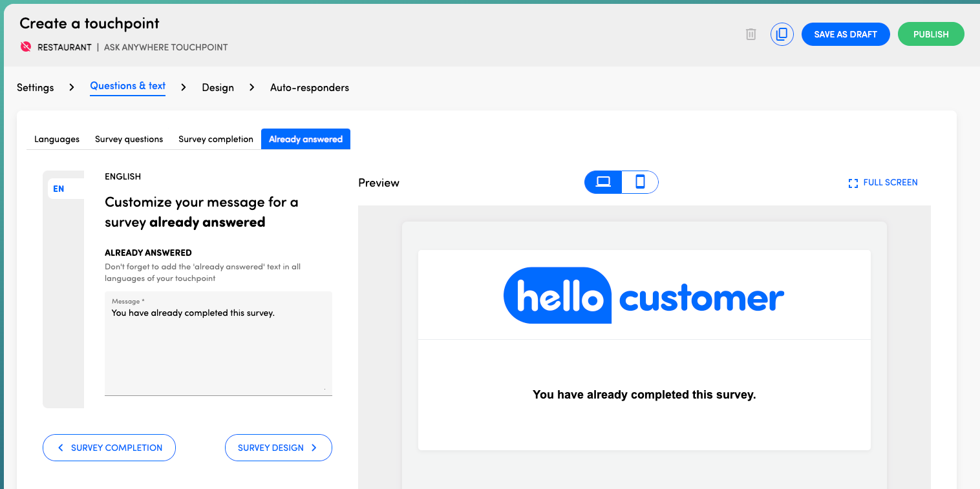980x489 pixels.
Task: Click the 'RESTAURANT' label
Action: 65,47
